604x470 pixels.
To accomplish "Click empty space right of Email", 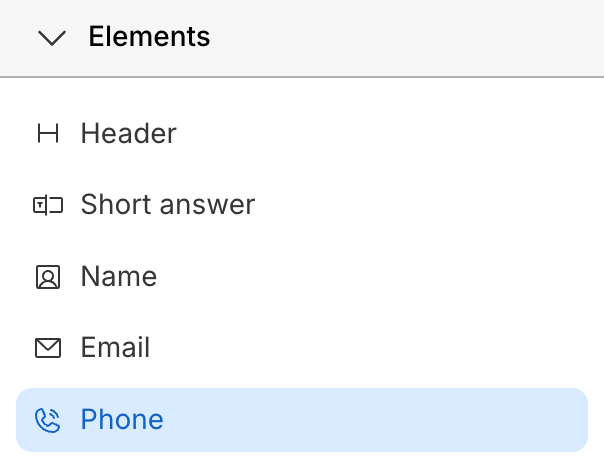I will [x=400, y=348].
